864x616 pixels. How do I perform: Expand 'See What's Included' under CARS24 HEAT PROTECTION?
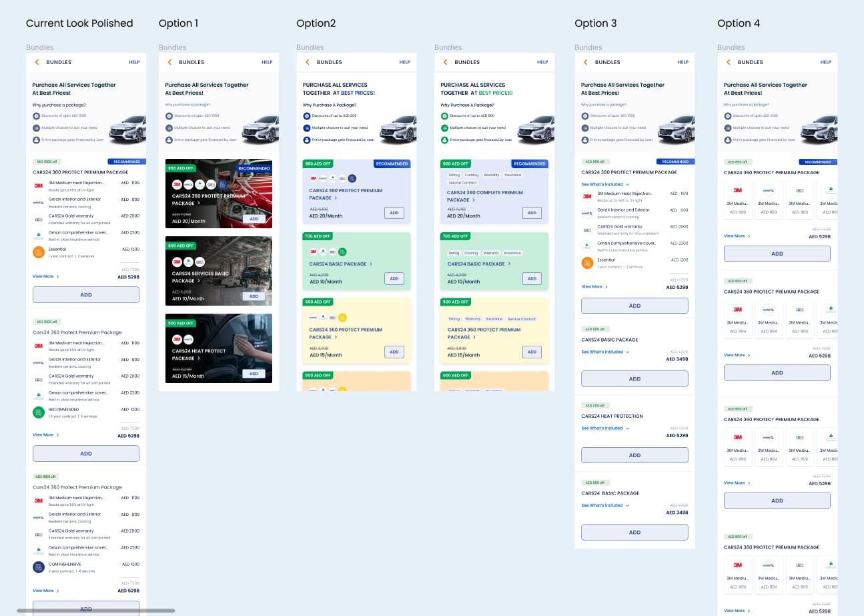coord(605,428)
